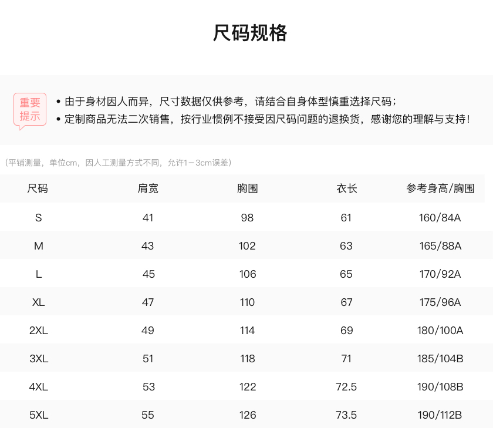This screenshot has height=448, width=493.
Task: Click shoulder width value 53
Action: 148,387
